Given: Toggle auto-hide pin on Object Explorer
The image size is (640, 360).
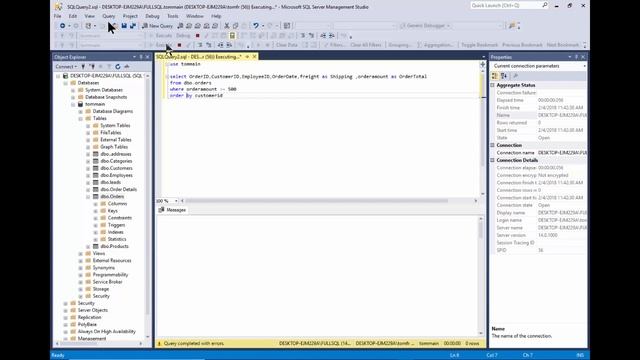Looking at the screenshot, I should 141,57.
